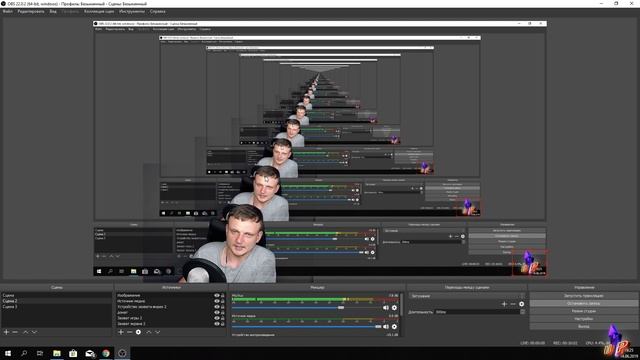
Task: Click Остановить запись button
Action: [584, 304]
